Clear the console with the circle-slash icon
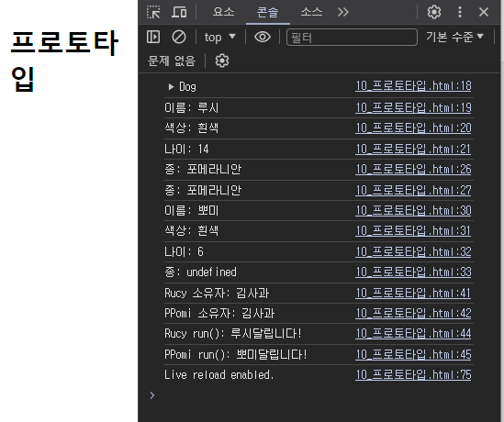This screenshot has height=422, width=504. 179,37
